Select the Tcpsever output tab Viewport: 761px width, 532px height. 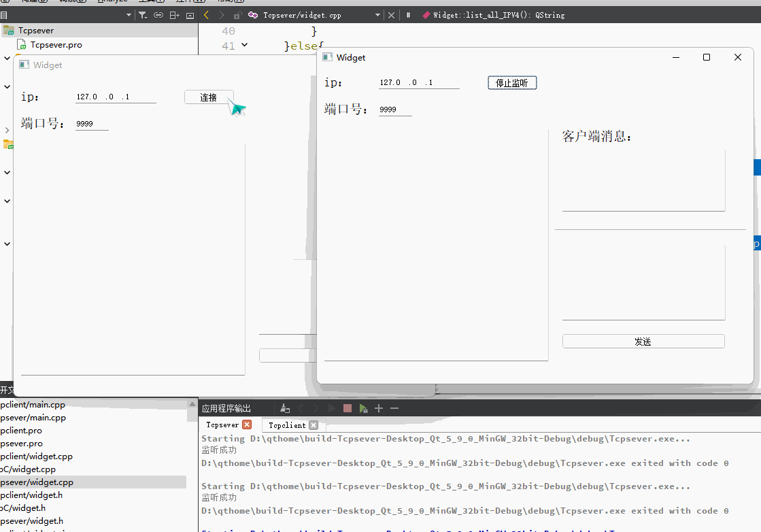coord(222,425)
